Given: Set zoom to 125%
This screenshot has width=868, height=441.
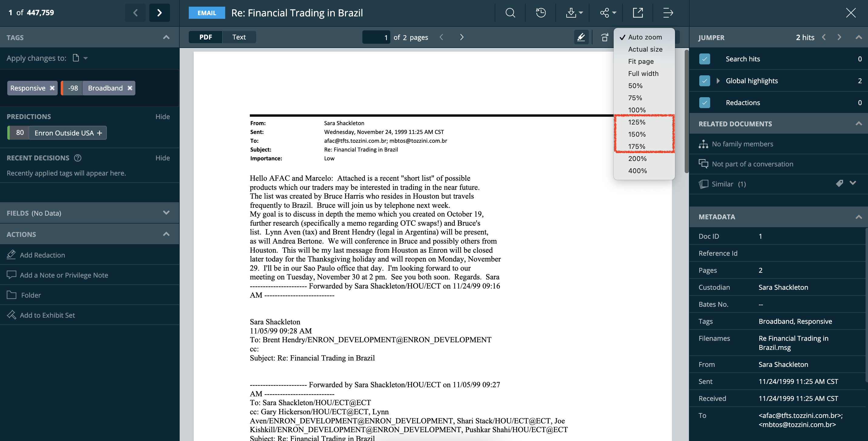Looking at the screenshot, I should click(644, 122).
